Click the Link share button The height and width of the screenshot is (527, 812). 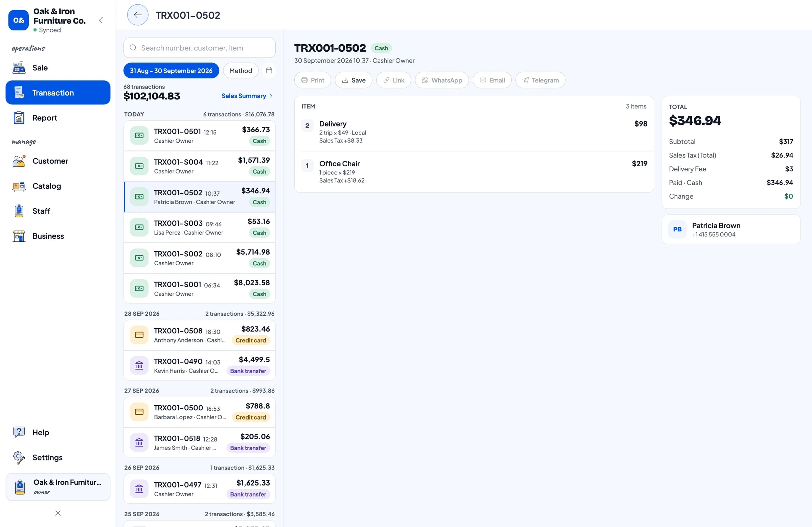(x=394, y=80)
